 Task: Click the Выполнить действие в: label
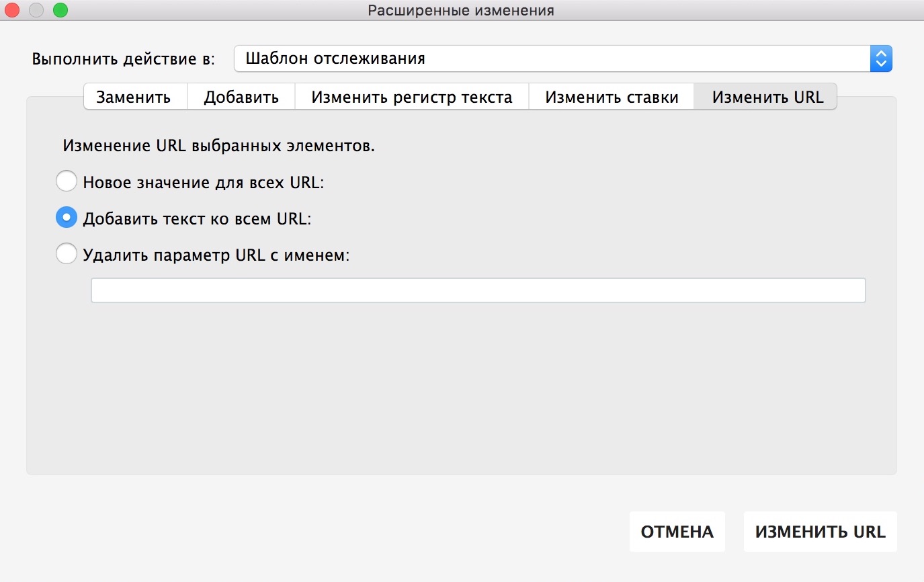click(123, 59)
